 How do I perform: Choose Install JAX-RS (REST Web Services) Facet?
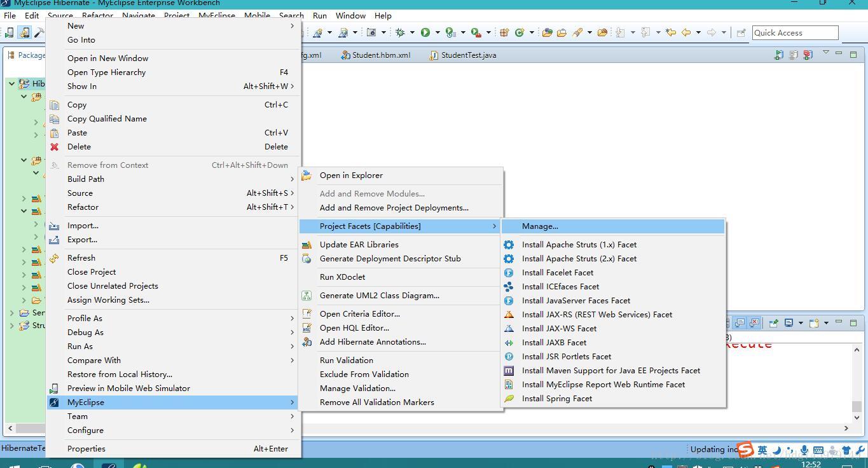tap(612, 315)
